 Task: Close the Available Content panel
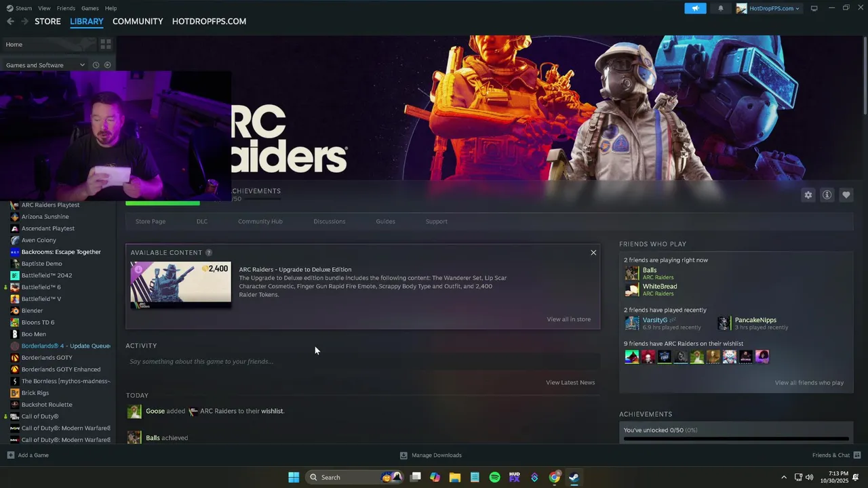(593, 252)
